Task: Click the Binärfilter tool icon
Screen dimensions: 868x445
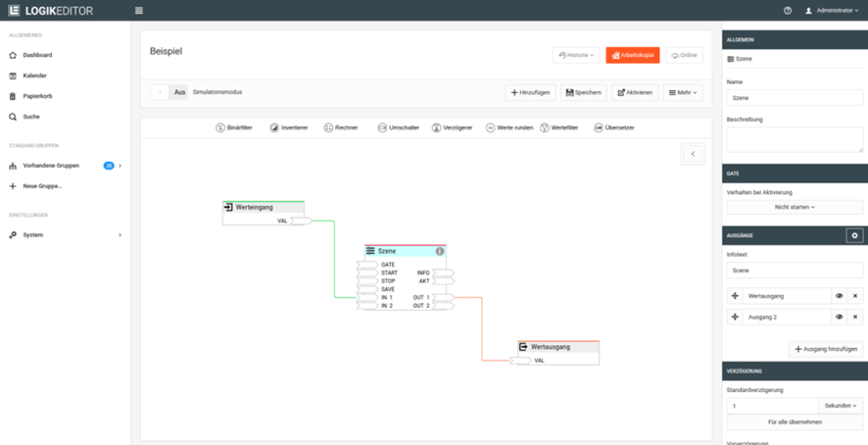Action: (220, 128)
